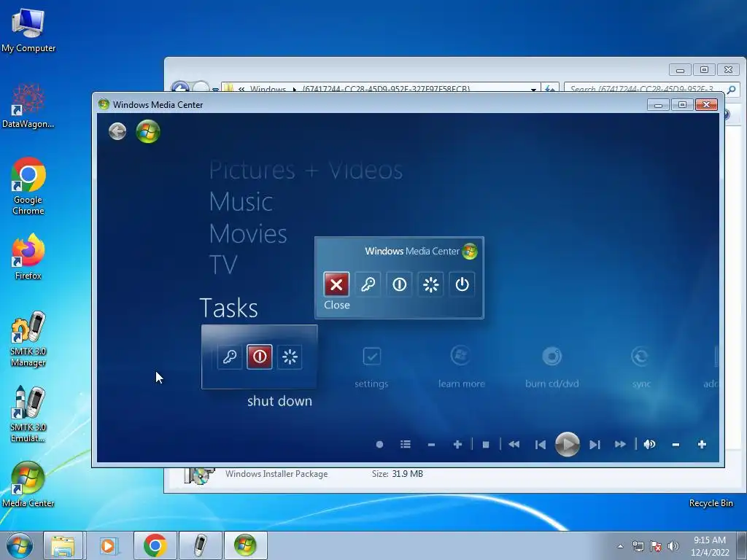The image size is (747, 560).
Task: Open Firefox desktop shortcut
Action: point(28,257)
